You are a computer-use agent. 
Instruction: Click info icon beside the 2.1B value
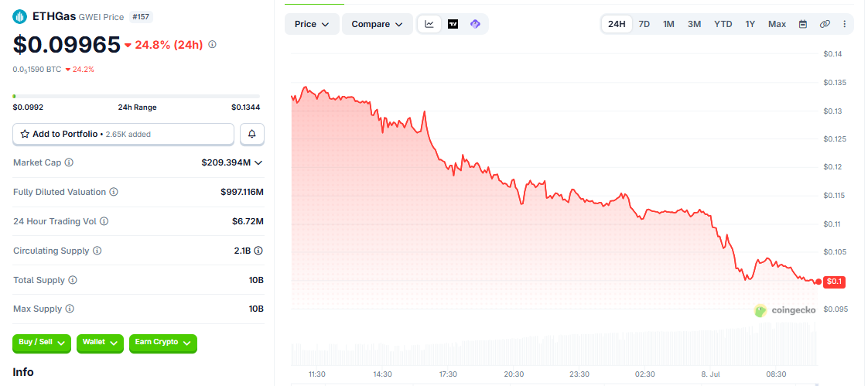pyautogui.click(x=258, y=251)
